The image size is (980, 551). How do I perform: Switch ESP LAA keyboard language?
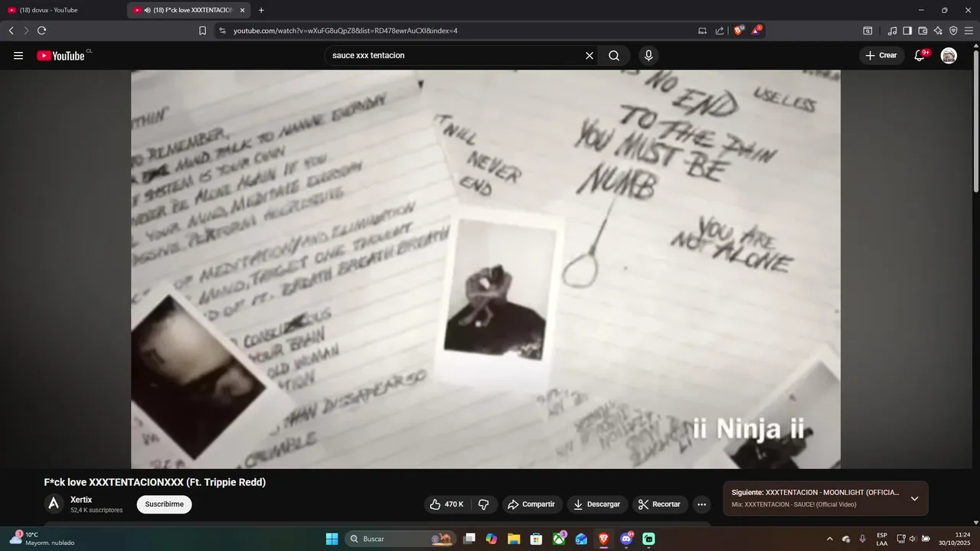click(x=882, y=539)
